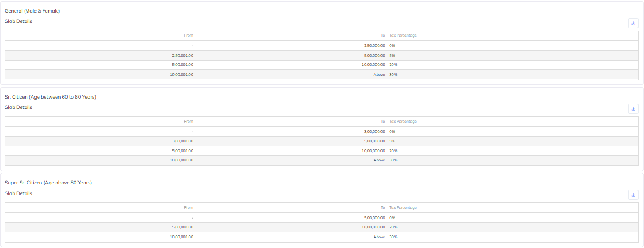Download the General (Male & Female) slab table
Screen dimensions: 644x248
click(x=633, y=23)
